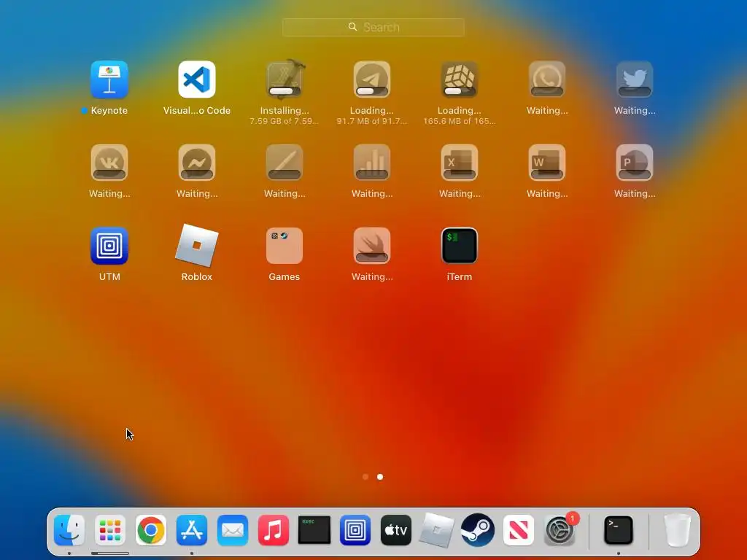
Task: Focus the Launchpad Search field
Action: coord(373,27)
